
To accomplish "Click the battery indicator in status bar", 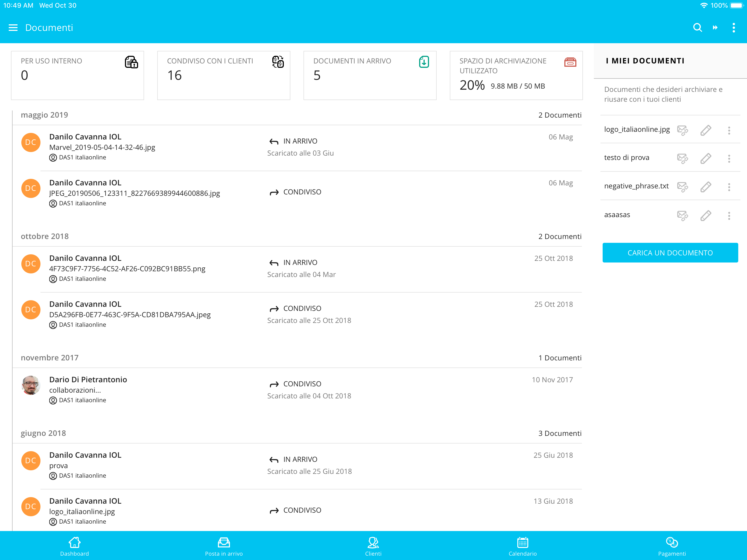I will [737, 5].
